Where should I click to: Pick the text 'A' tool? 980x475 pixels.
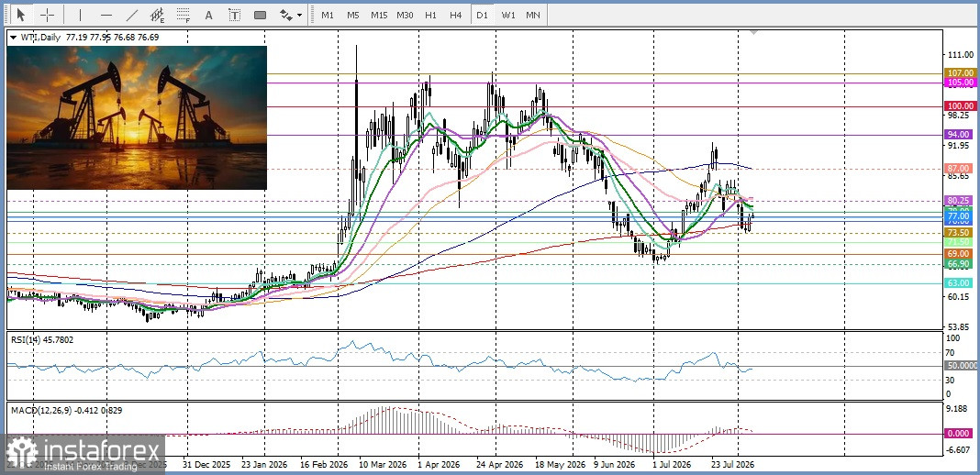208,15
